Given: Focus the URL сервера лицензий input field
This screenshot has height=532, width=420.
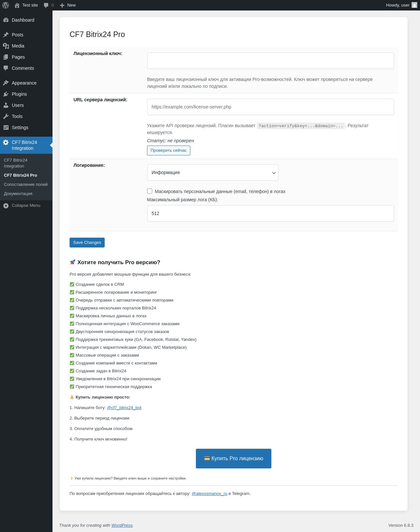Looking at the screenshot, I should click(271, 107).
